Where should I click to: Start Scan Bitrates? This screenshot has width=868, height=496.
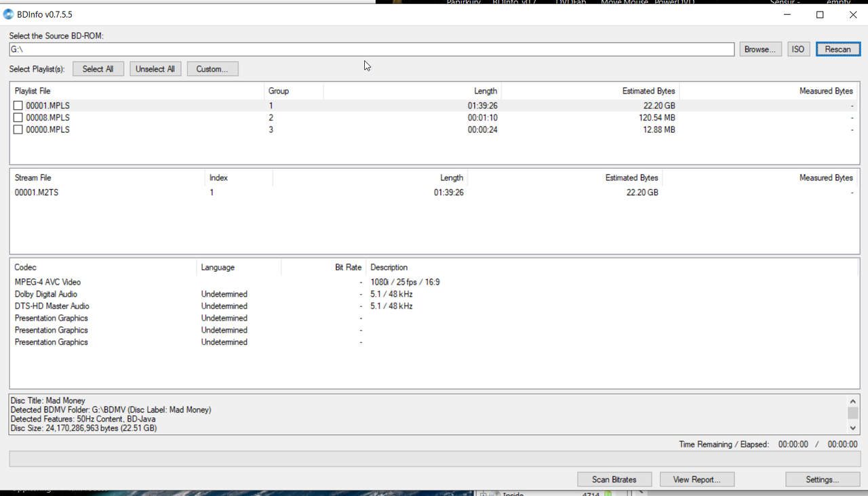point(614,480)
